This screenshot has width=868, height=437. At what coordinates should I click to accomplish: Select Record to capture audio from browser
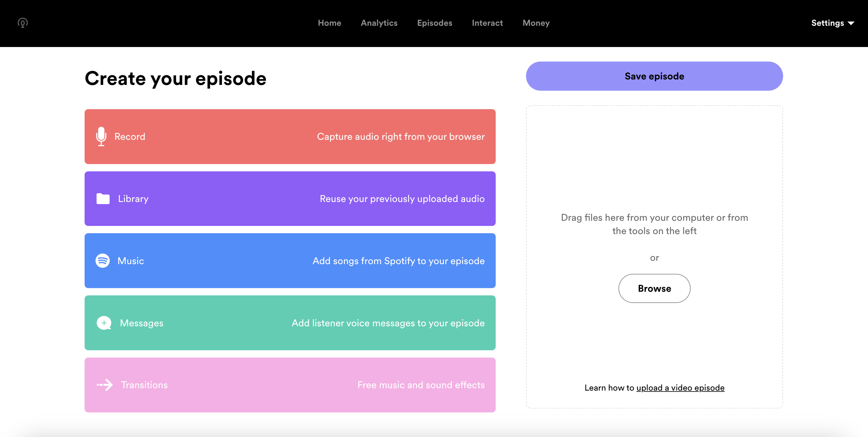[x=290, y=136]
